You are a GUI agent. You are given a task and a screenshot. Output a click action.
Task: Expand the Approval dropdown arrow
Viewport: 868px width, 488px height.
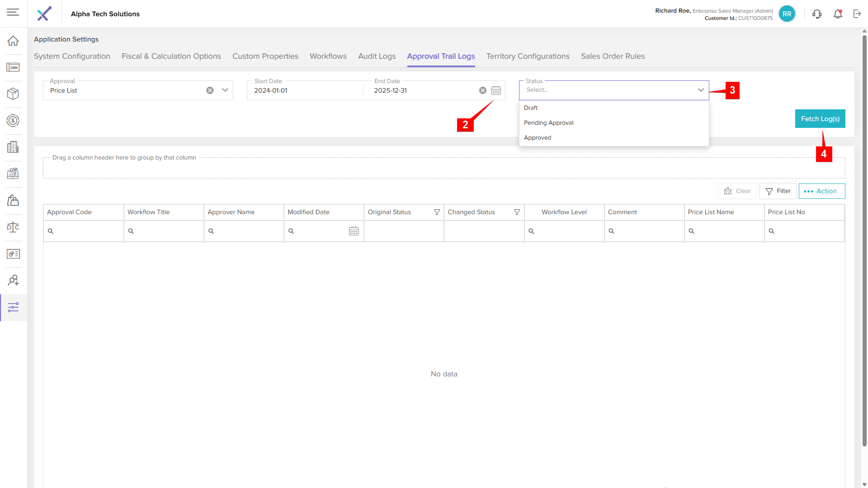click(x=225, y=90)
